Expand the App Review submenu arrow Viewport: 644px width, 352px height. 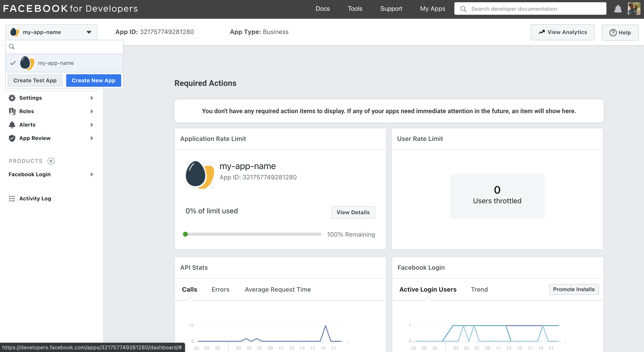click(x=92, y=138)
